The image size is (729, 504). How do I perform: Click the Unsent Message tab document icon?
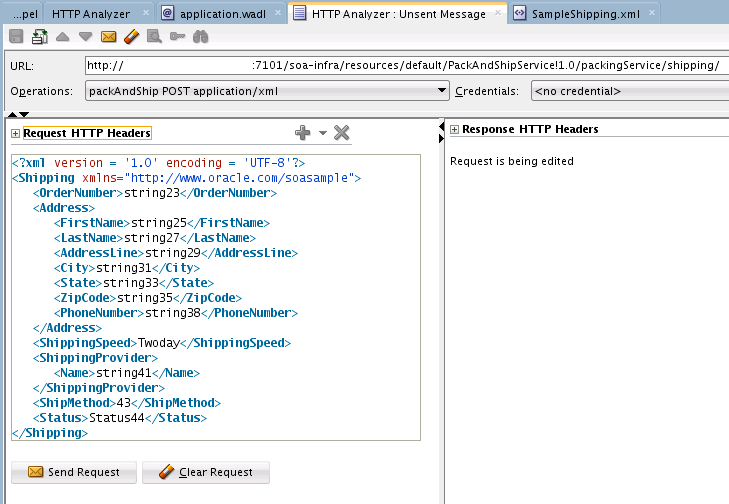[300, 13]
